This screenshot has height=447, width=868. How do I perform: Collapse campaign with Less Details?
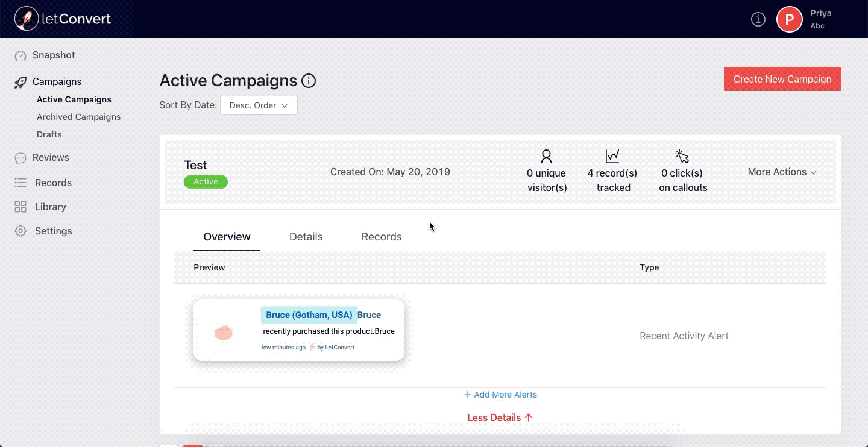(x=500, y=417)
